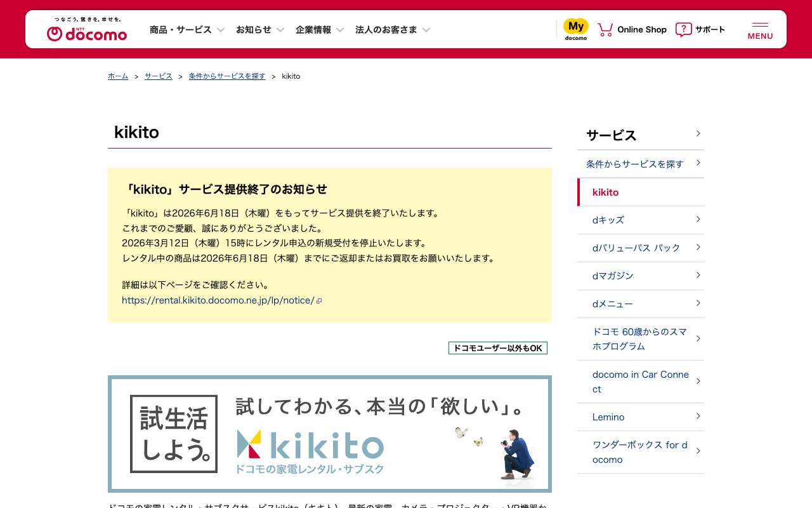The image size is (812, 508).
Task: Click the Online Shop text link
Action: tap(642, 29)
